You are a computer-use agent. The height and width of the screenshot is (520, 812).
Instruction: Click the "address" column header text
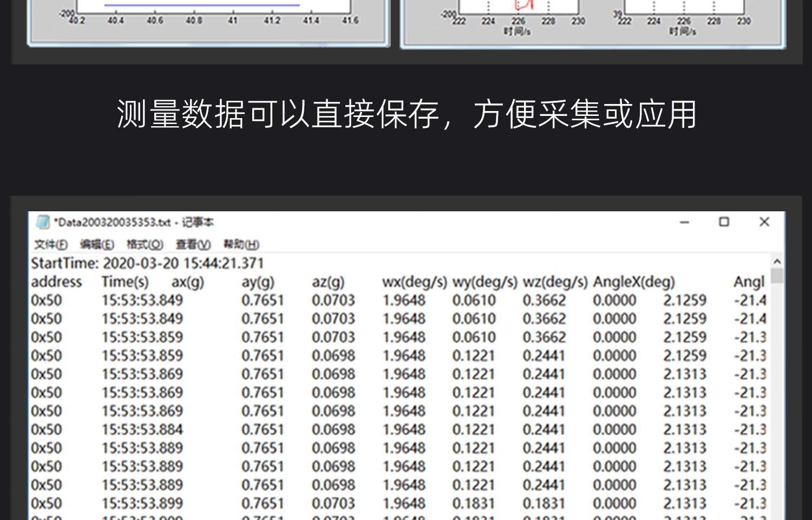[56, 282]
